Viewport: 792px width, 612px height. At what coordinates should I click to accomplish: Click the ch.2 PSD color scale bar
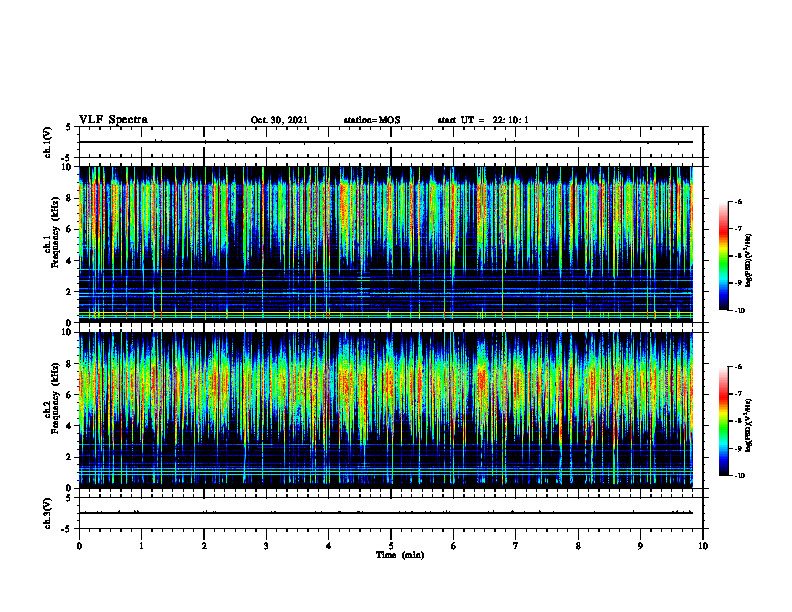(723, 421)
